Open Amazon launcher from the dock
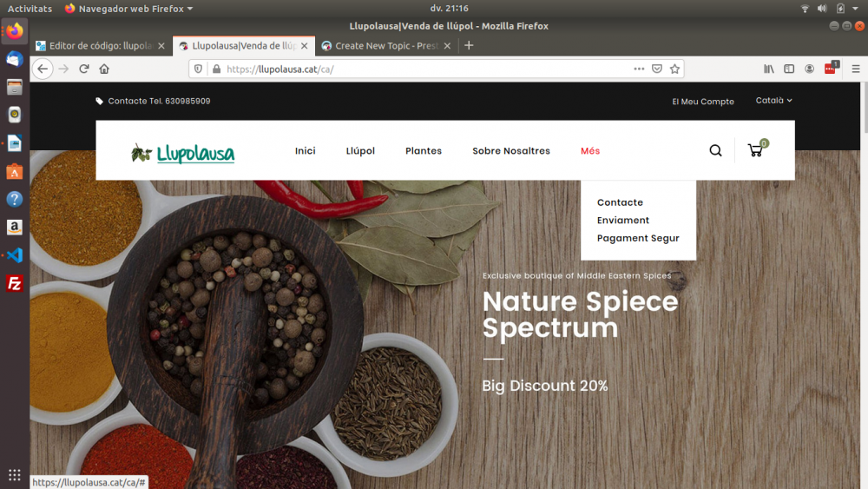The width and height of the screenshot is (868, 489). point(15,227)
